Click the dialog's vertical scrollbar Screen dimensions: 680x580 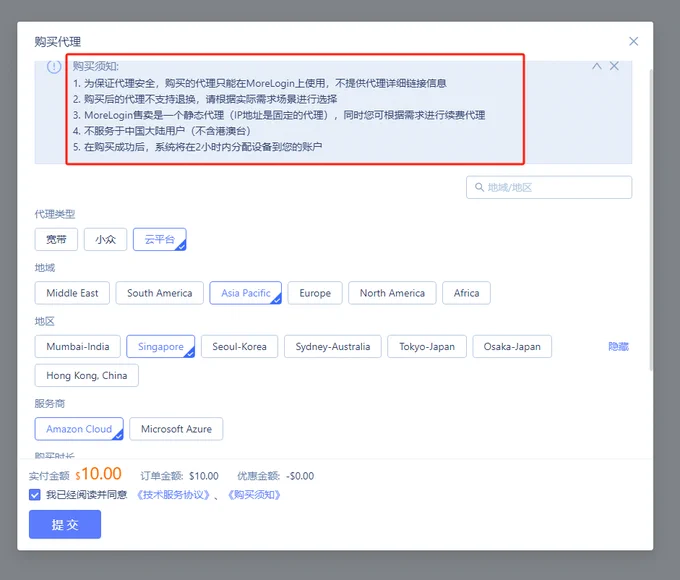pos(651,219)
